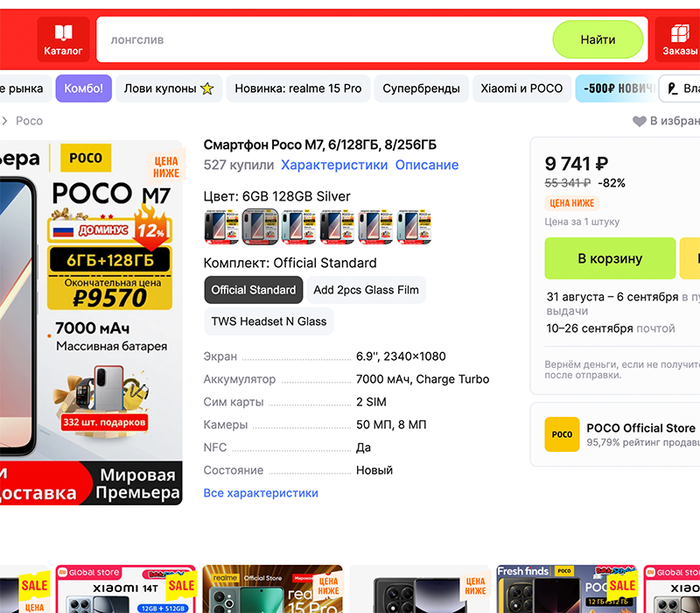Choose Add 2pcs Glass Film option
The height and width of the screenshot is (613, 700).
(366, 290)
